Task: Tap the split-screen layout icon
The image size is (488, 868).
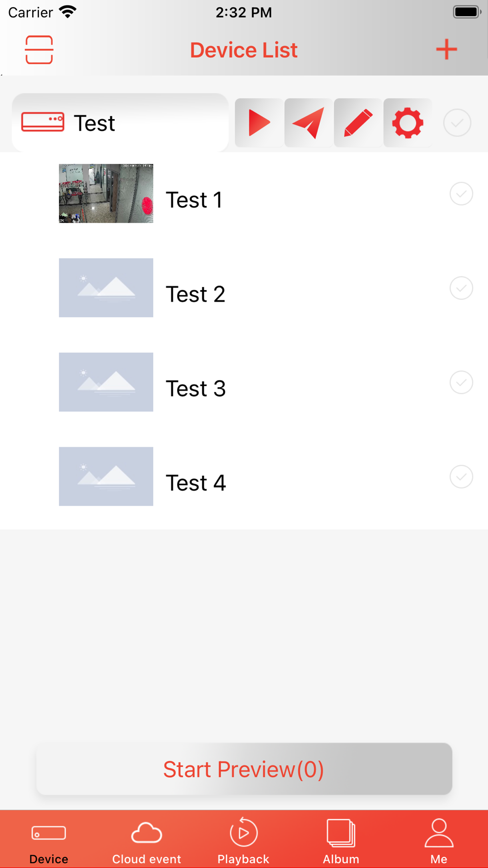Action: pyautogui.click(x=39, y=50)
